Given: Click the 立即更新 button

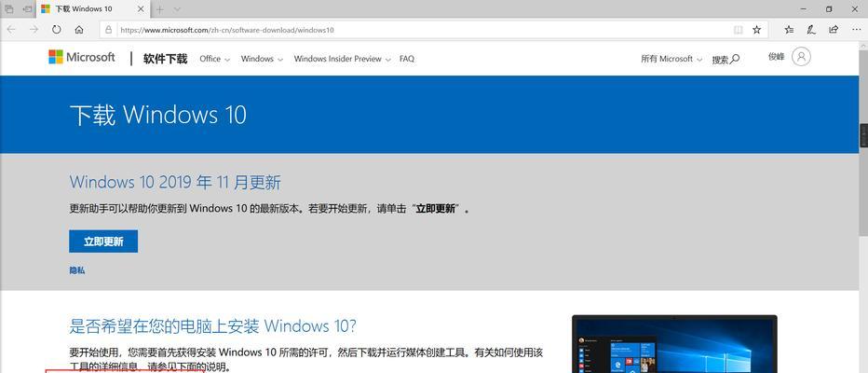Looking at the screenshot, I should click(x=103, y=242).
